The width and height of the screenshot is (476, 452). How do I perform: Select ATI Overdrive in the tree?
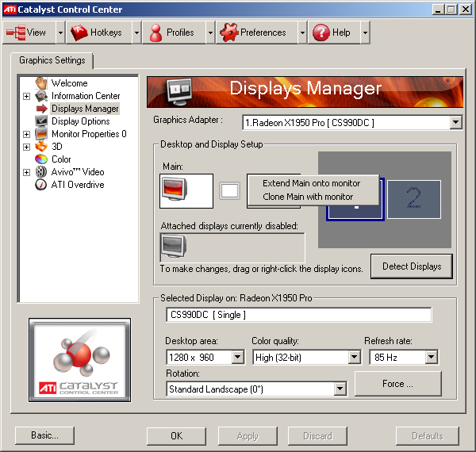pos(78,185)
